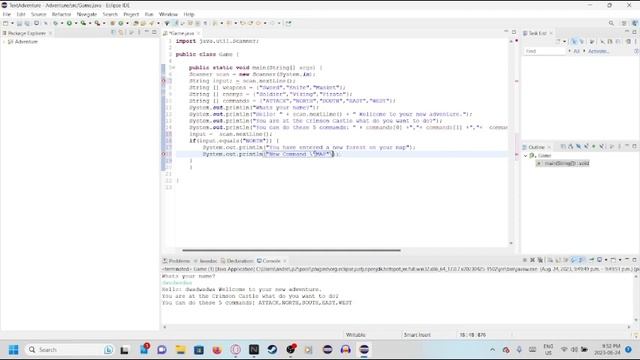The image size is (640, 360).
Task: Open the File menu
Action: point(7,14)
